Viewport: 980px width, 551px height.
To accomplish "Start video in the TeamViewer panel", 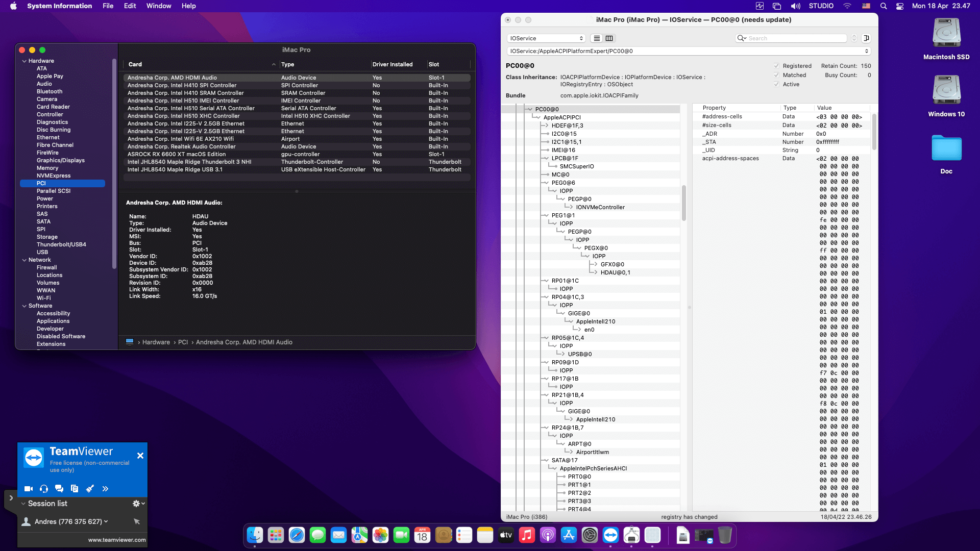I will pos(29,489).
